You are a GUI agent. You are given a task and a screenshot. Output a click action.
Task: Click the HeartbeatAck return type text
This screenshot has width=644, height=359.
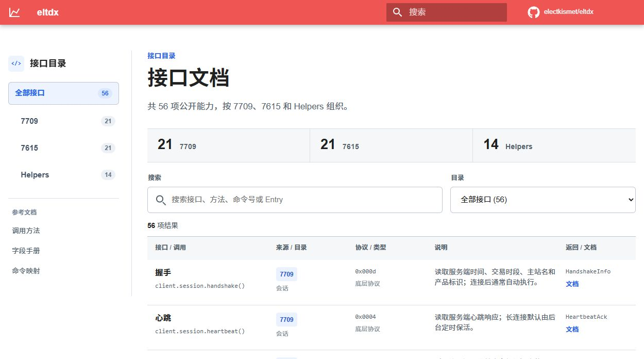tap(586, 317)
